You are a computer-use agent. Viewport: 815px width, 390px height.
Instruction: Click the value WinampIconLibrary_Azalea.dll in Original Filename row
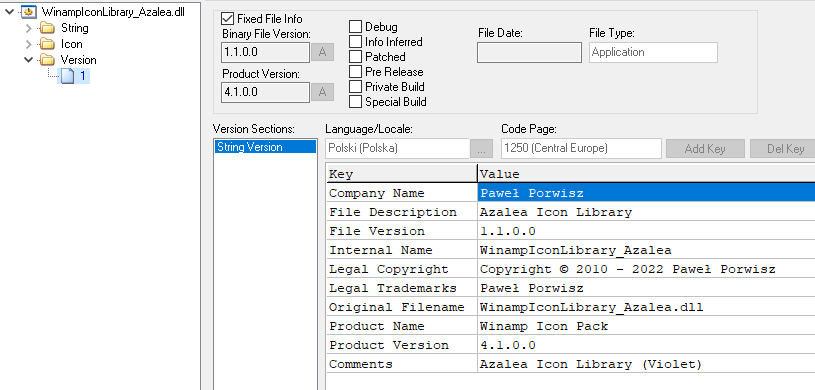pyautogui.click(x=646, y=307)
